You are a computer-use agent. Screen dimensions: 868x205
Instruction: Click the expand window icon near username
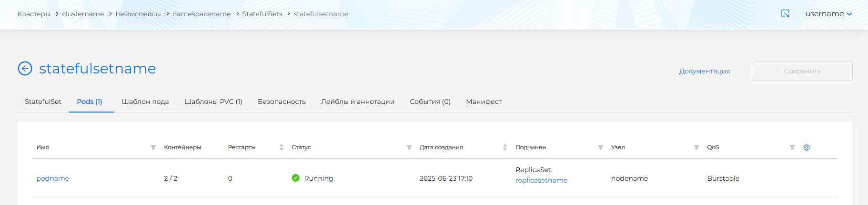point(786,14)
